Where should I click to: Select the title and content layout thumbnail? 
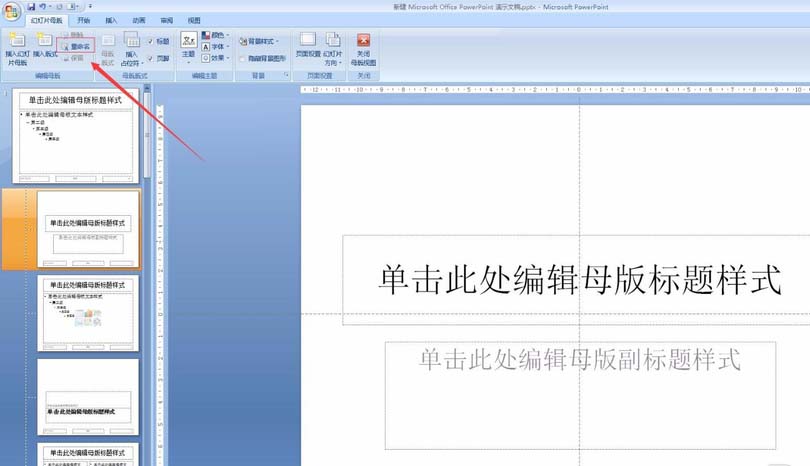click(x=88, y=313)
